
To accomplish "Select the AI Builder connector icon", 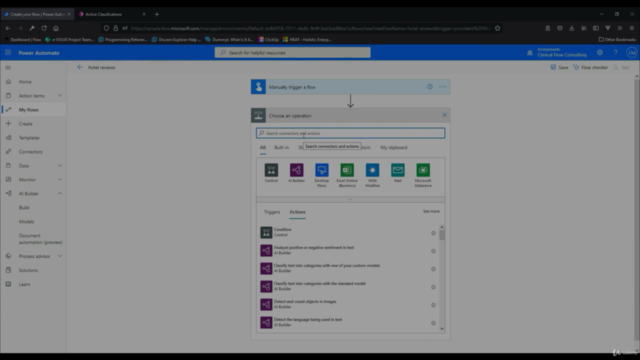I will click(296, 170).
